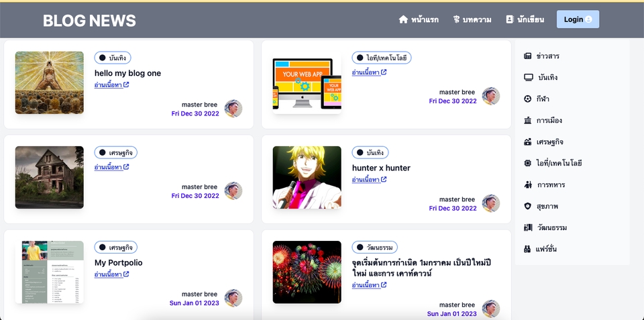The height and width of the screenshot is (320, 644).
Task: Click author avatar on hunter x hunter post
Action: [x=491, y=203]
